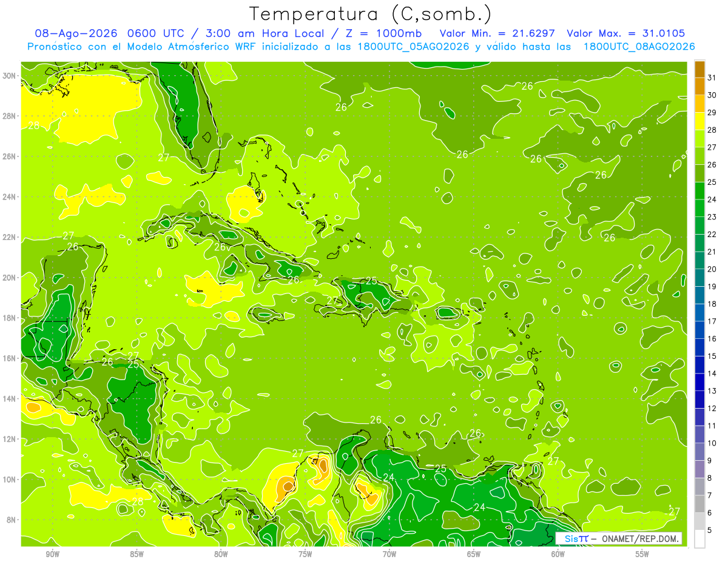728x562 pixels.
Task: Select the 13–14 degree dark blue swatch
Action: pyautogui.click(x=699, y=382)
